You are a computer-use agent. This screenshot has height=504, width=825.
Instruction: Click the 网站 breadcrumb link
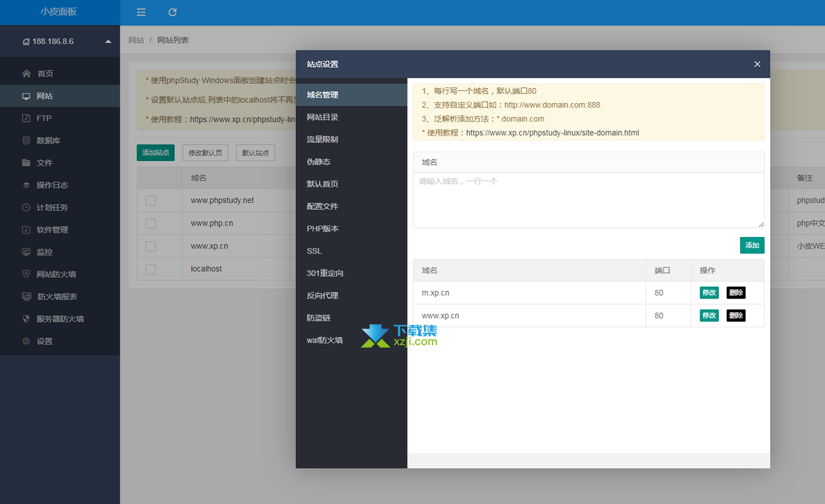[x=136, y=40]
